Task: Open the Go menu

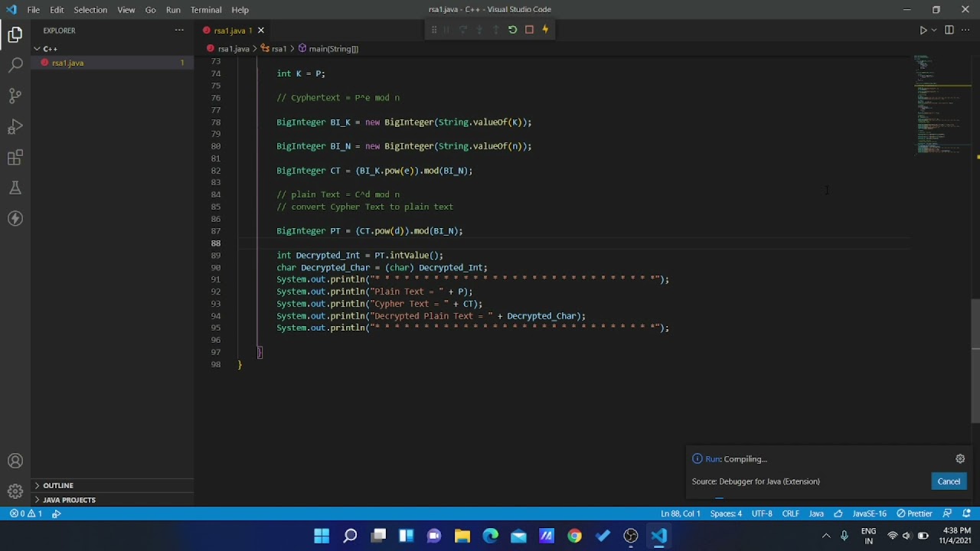Action: [150, 10]
